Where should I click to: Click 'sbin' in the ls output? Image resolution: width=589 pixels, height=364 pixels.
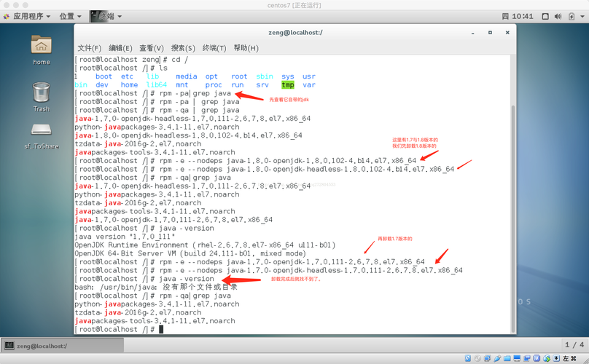click(x=265, y=76)
